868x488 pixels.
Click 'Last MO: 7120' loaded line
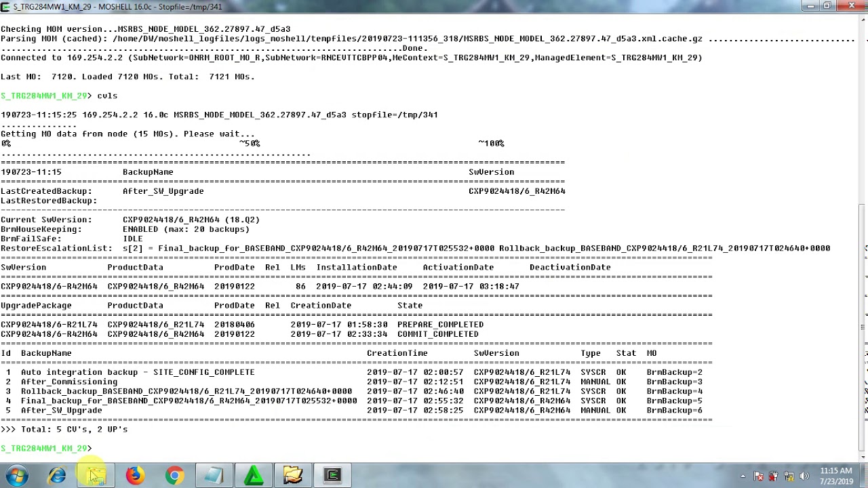[127, 77]
